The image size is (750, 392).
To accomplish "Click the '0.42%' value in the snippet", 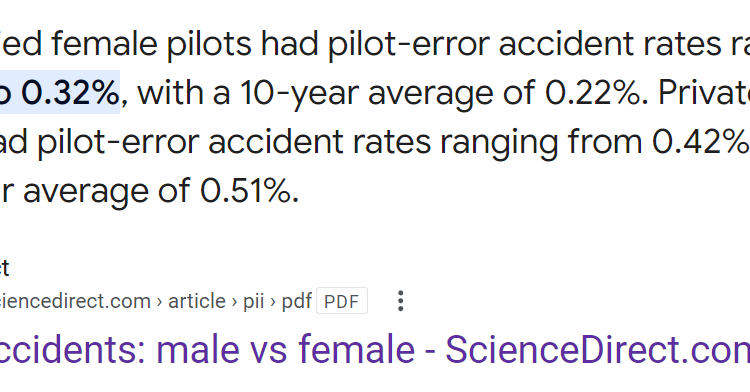I will point(701,142).
